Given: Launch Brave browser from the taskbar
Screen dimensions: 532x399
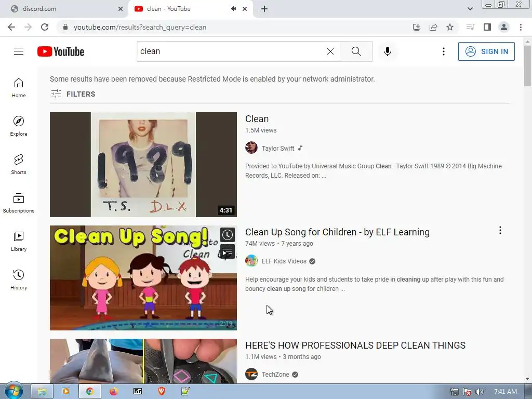Looking at the screenshot, I should 162,392.
